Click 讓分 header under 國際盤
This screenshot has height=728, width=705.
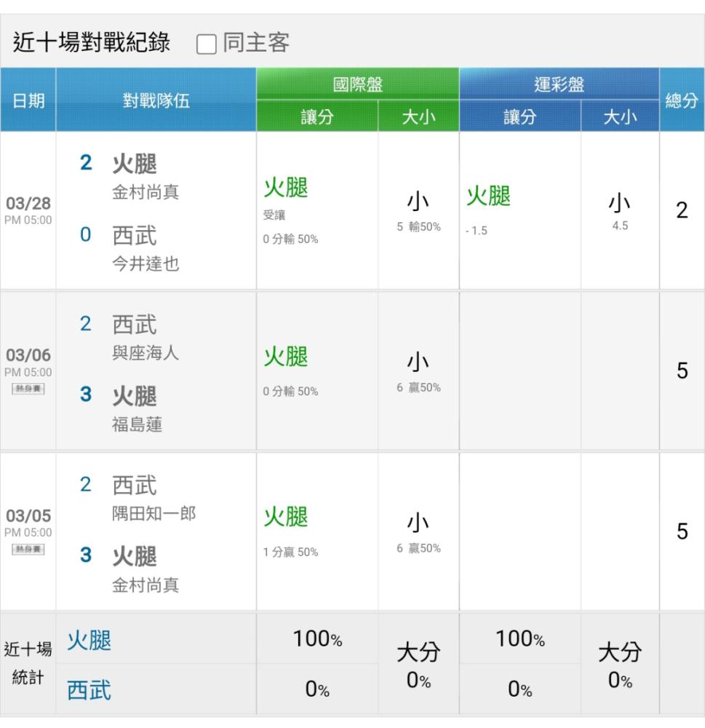(x=317, y=116)
